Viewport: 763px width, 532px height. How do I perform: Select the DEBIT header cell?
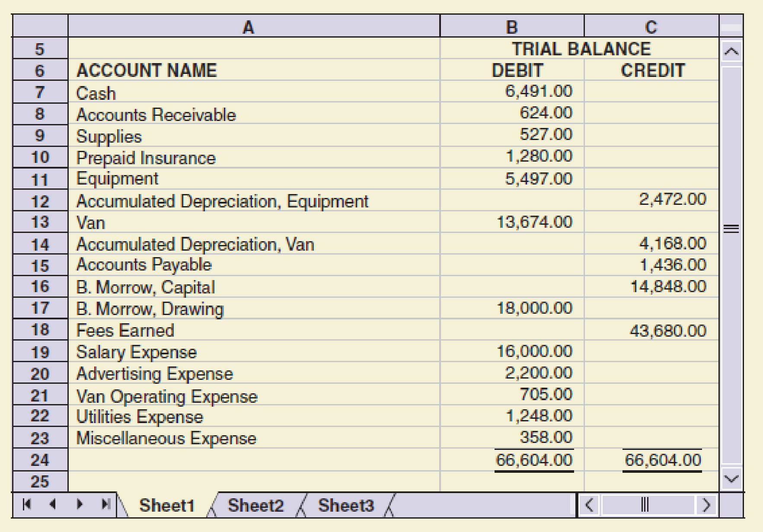512,70
